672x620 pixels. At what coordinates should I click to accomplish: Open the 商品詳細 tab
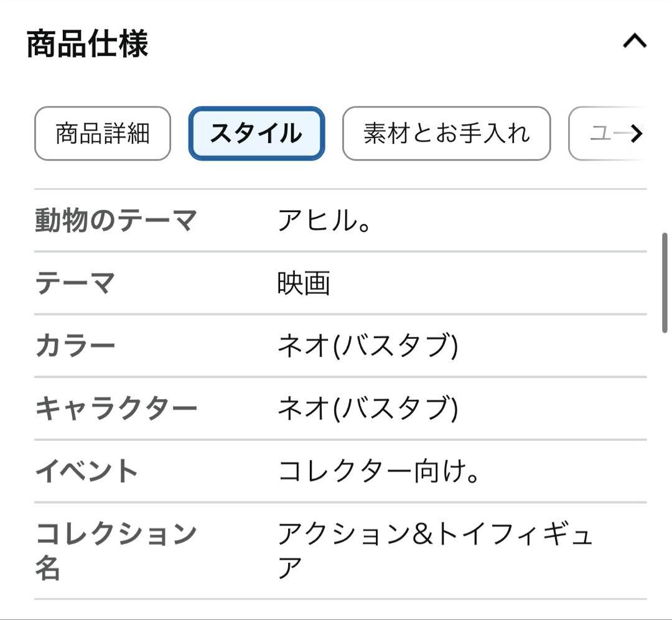[103, 133]
